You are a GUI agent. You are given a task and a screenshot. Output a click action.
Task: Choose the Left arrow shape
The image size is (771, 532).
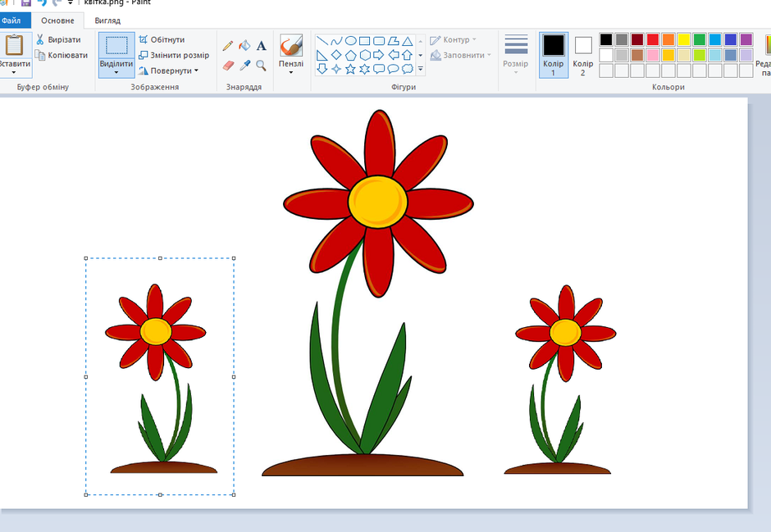(x=393, y=55)
